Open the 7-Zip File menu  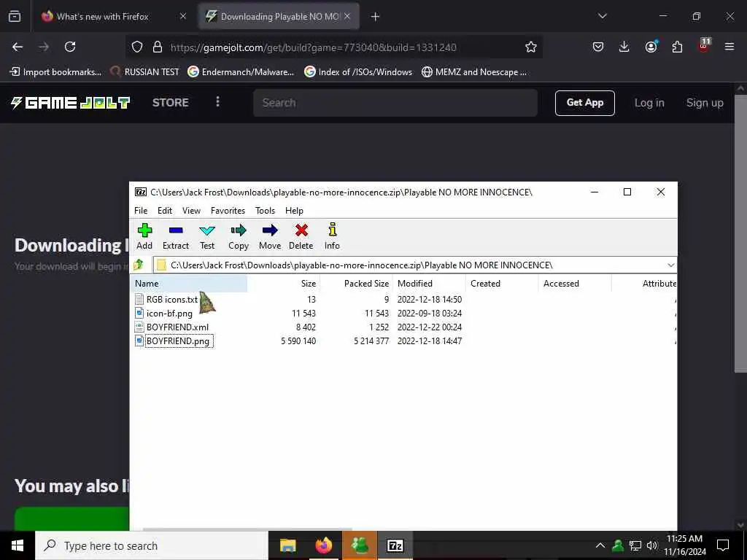coord(141,211)
